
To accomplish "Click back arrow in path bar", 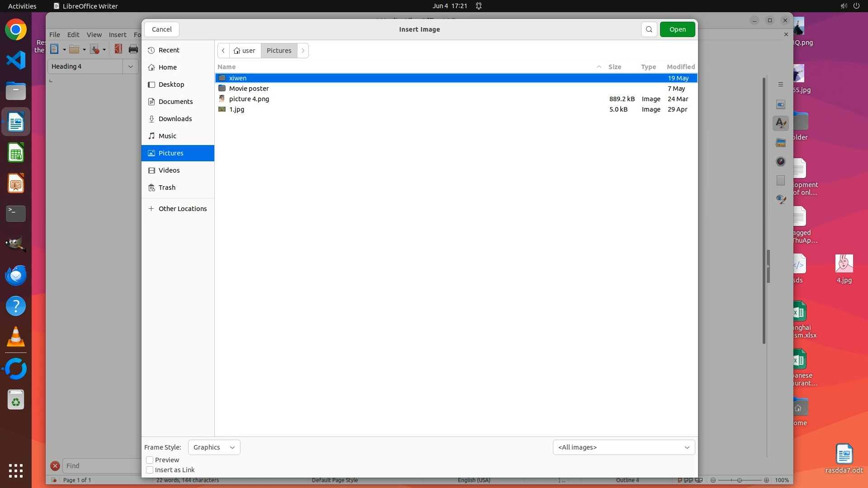I will point(223,51).
